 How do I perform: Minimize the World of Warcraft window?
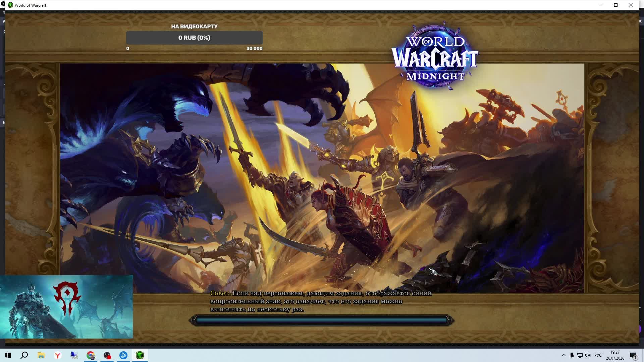601,5
